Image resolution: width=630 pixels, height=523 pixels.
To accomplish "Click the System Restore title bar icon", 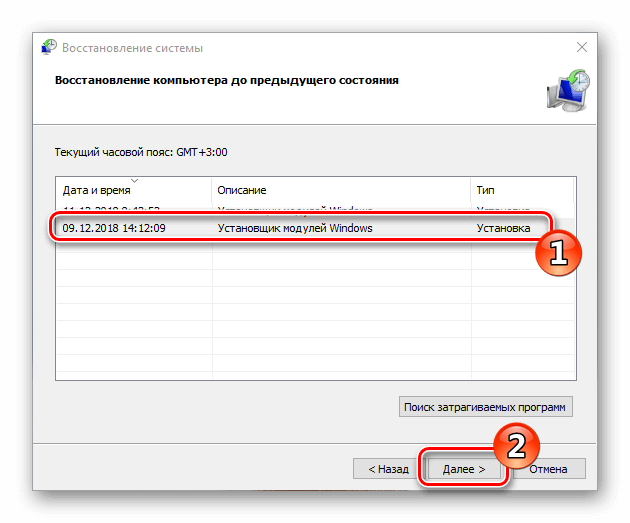I will point(49,47).
